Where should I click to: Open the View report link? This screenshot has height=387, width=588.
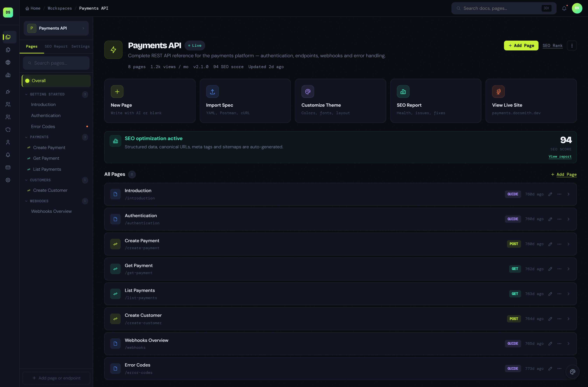[560, 157]
